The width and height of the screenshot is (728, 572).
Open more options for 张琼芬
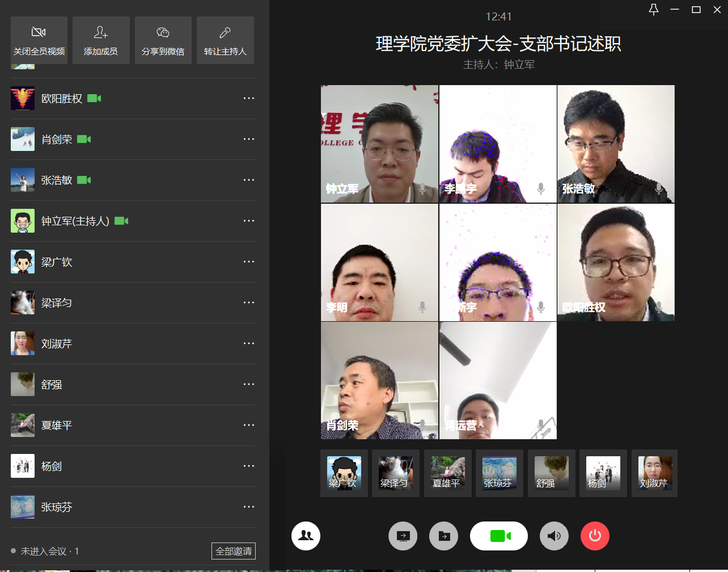click(x=248, y=507)
